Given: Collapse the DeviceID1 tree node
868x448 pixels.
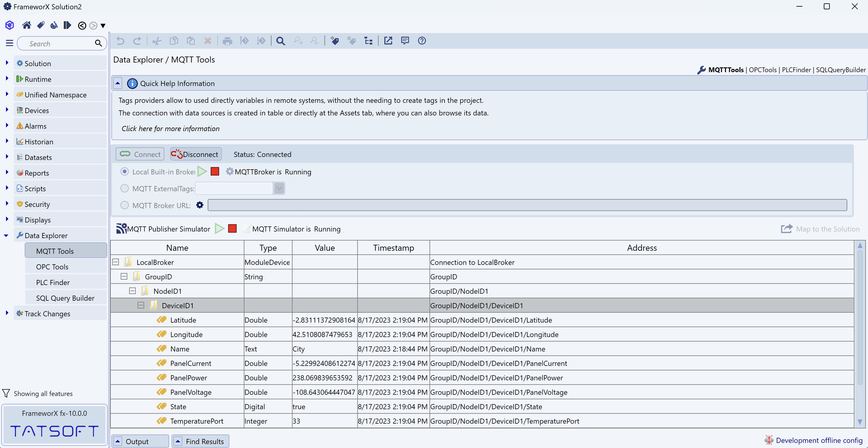Looking at the screenshot, I should (x=141, y=305).
